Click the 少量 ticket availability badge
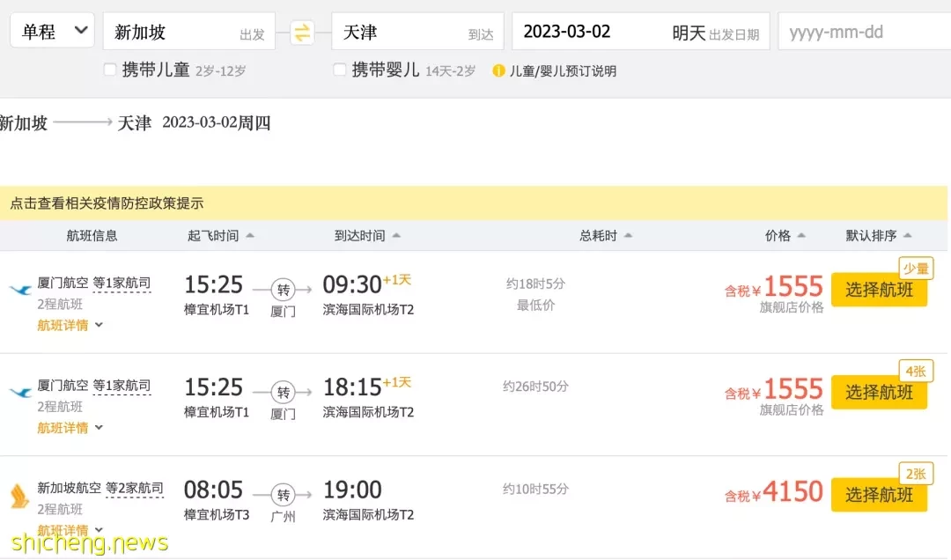Screen dimensions: 951x560 (x=916, y=269)
